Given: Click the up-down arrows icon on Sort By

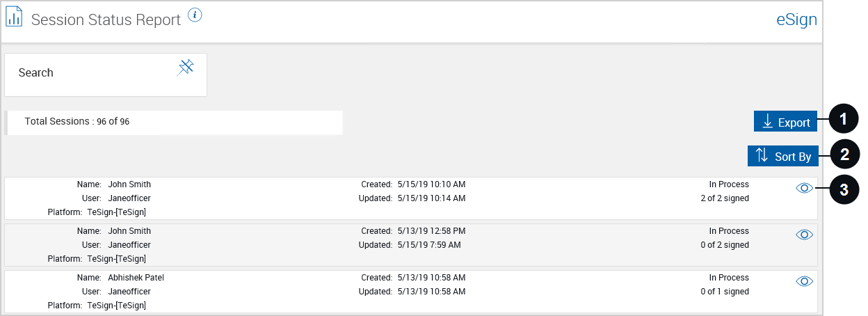Looking at the screenshot, I should (762, 156).
